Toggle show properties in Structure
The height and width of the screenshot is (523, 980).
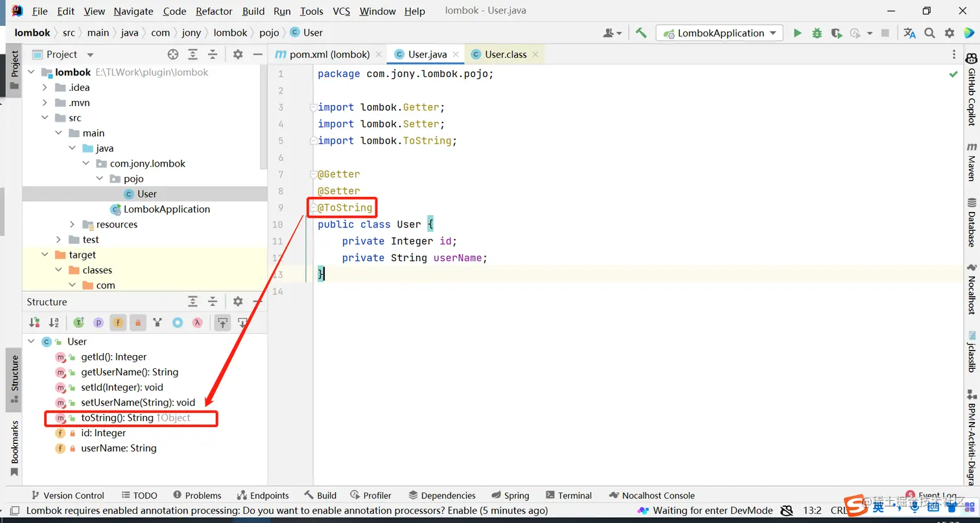tap(99, 322)
